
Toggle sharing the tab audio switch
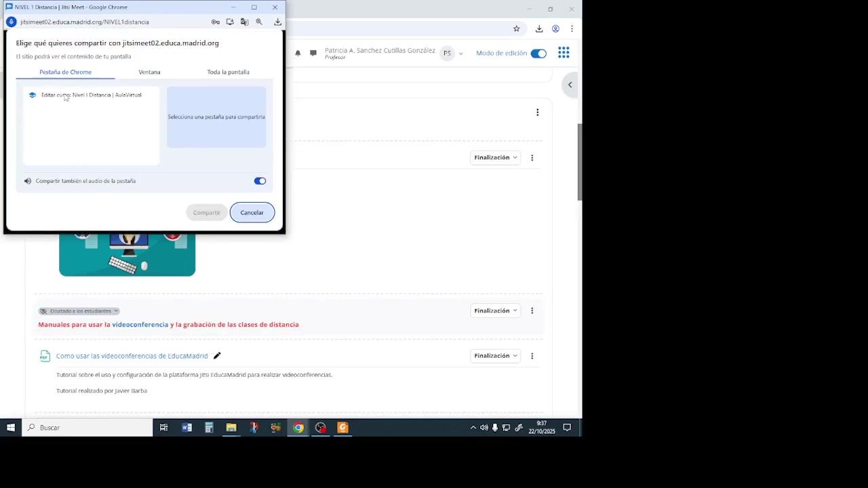pos(260,181)
